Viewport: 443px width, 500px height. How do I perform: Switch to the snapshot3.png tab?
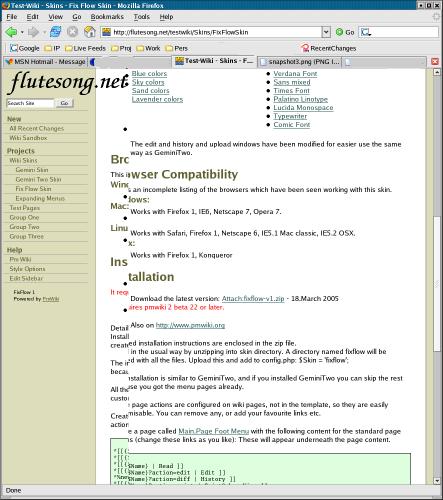pos(300,62)
